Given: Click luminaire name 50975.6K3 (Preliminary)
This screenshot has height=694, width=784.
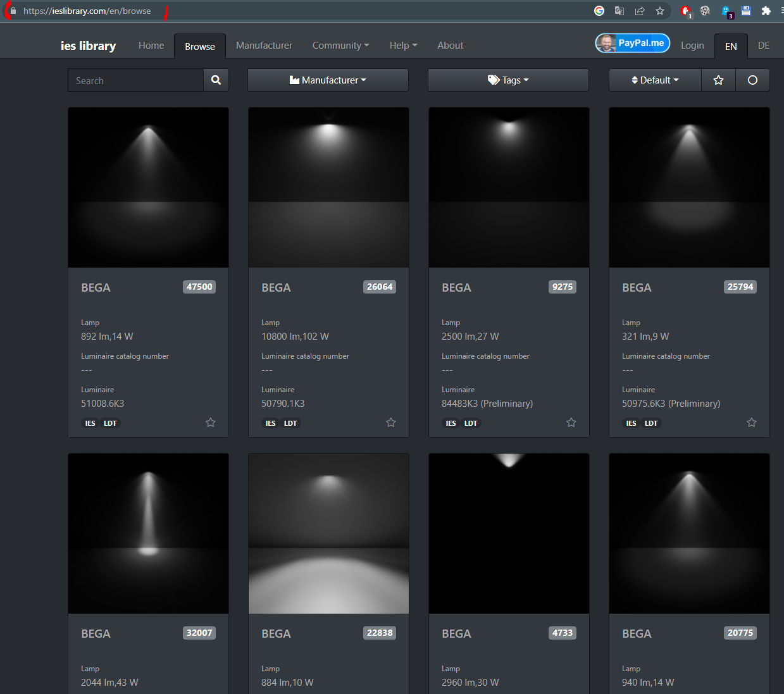Looking at the screenshot, I should click(671, 404).
